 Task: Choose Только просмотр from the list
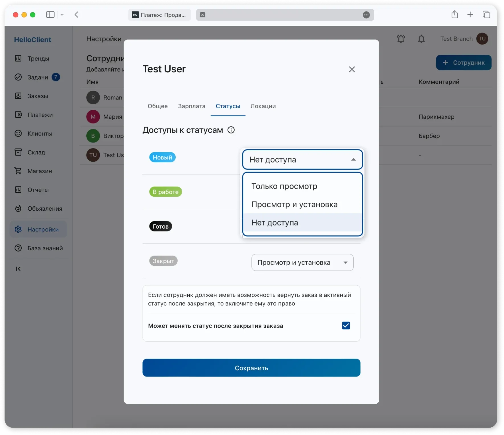pyautogui.click(x=284, y=186)
